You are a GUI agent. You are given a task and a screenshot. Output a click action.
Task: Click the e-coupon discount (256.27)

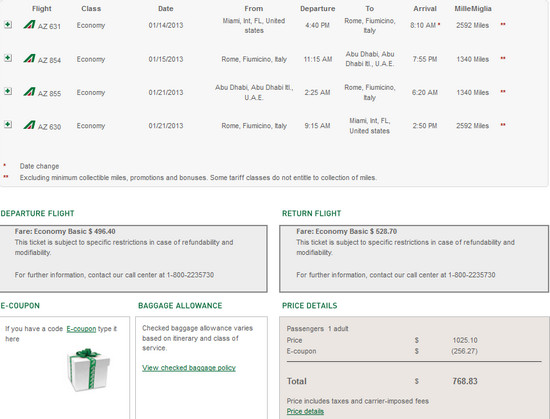[x=464, y=351]
